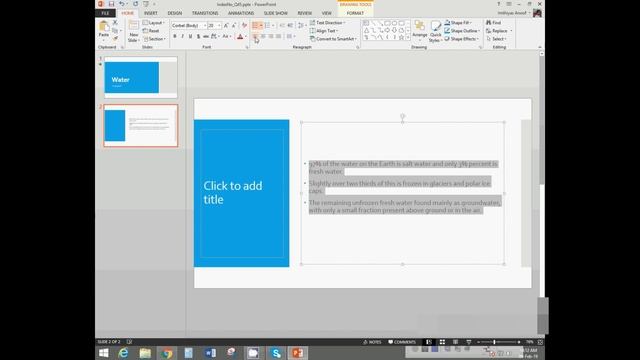Image resolution: width=640 pixels, height=360 pixels.
Task: Open the Shape Fill dropdown
Action: click(x=458, y=23)
